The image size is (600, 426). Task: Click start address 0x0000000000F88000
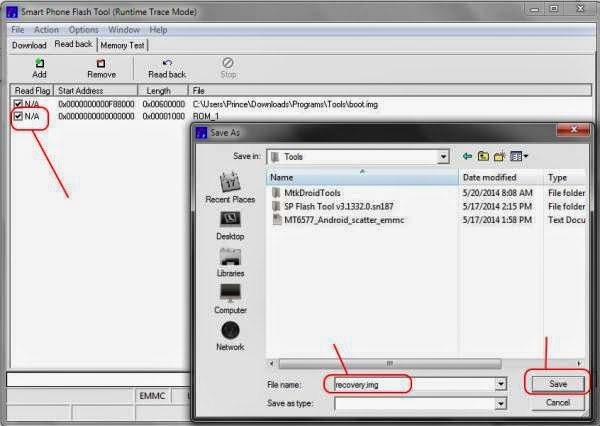96,104
